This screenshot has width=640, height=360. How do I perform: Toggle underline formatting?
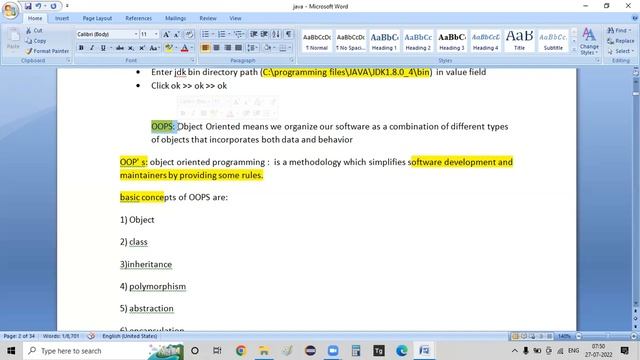coord(103,48)
